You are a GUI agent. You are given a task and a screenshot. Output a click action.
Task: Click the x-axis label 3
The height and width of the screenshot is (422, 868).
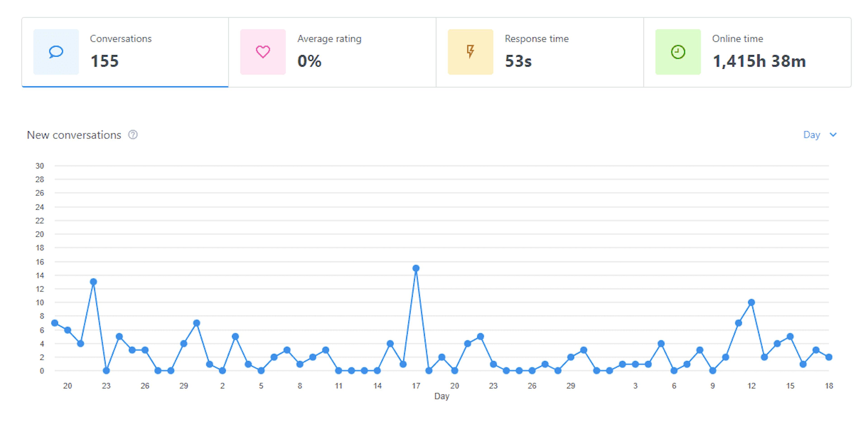tap(635, 386)
